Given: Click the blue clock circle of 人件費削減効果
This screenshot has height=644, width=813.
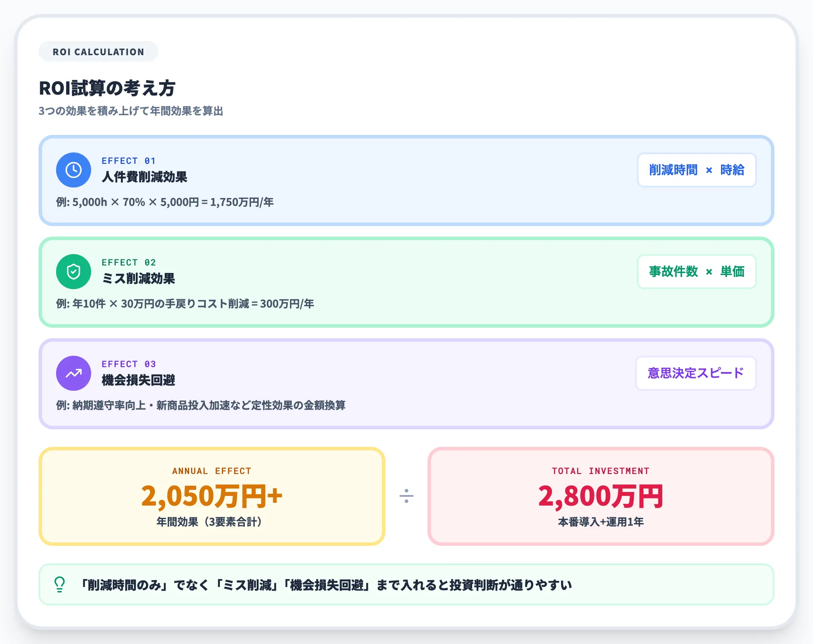Looking at the screenshot, I should (x=73, y=170).
